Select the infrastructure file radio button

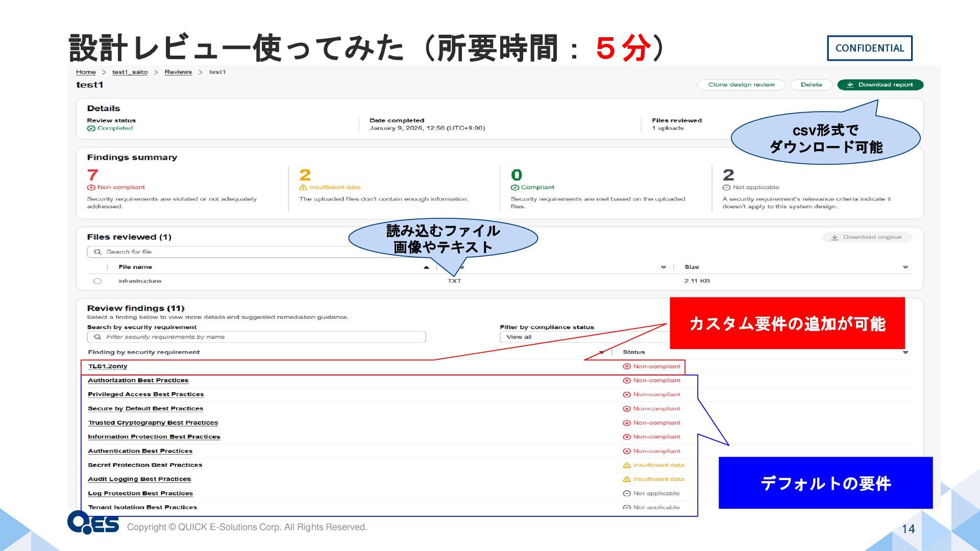(x=97, y=281)
